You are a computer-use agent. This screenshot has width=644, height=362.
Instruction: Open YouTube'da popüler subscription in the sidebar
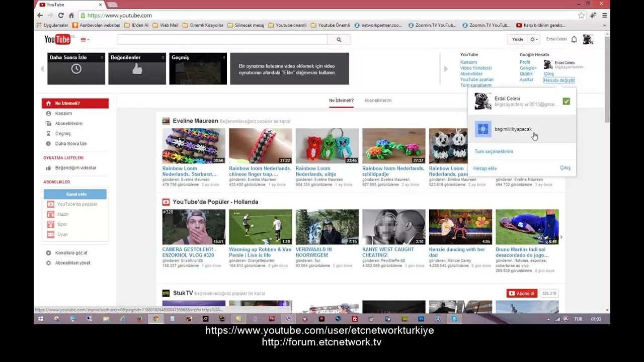77,204
